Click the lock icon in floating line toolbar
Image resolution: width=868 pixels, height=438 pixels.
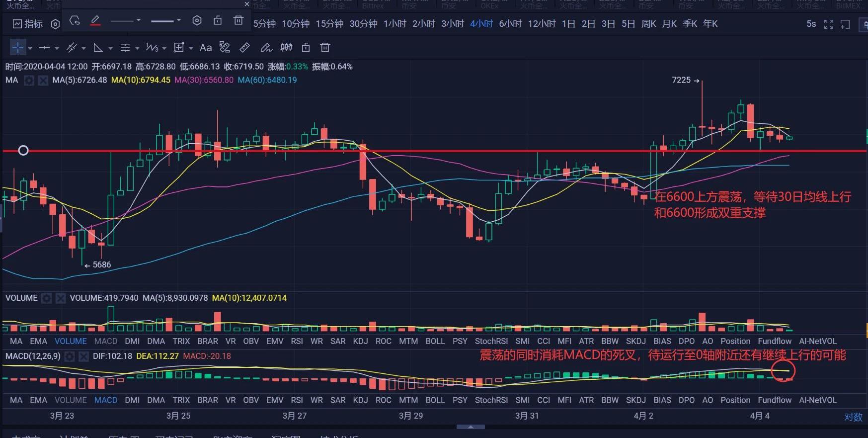(x=218, y=21)
